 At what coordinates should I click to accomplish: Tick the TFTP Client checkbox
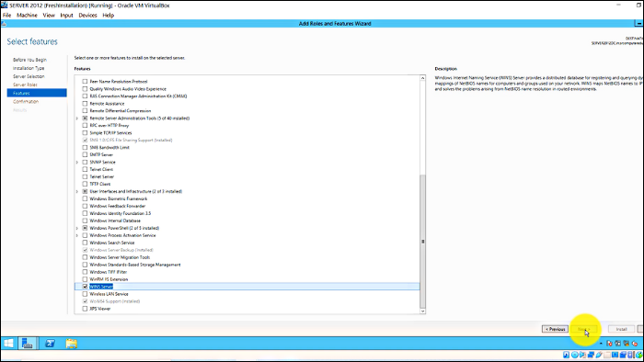(85, 184)
